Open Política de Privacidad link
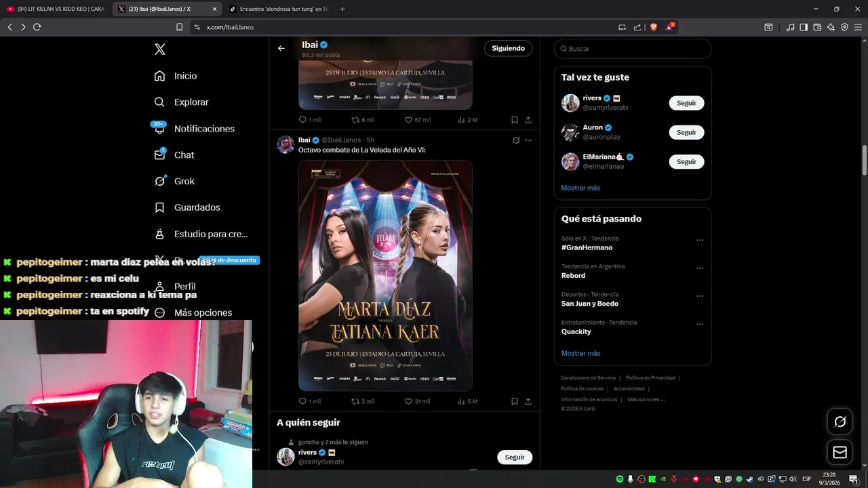Viewport: 868px width, 488px height. click(650, 378)
